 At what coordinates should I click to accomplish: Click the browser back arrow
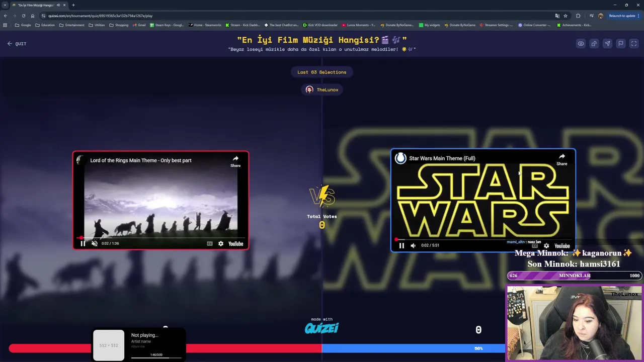point(6,16)
